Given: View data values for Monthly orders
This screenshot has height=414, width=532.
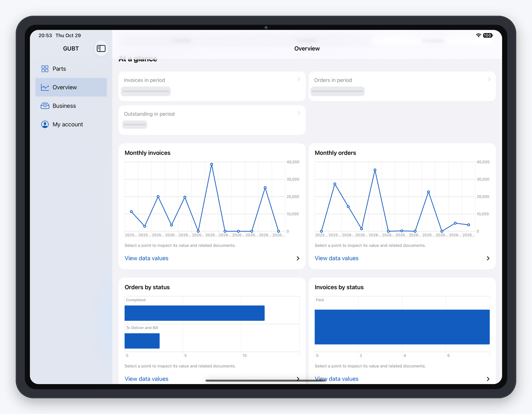Looking at the screenshot, I should tap(336, 258).
